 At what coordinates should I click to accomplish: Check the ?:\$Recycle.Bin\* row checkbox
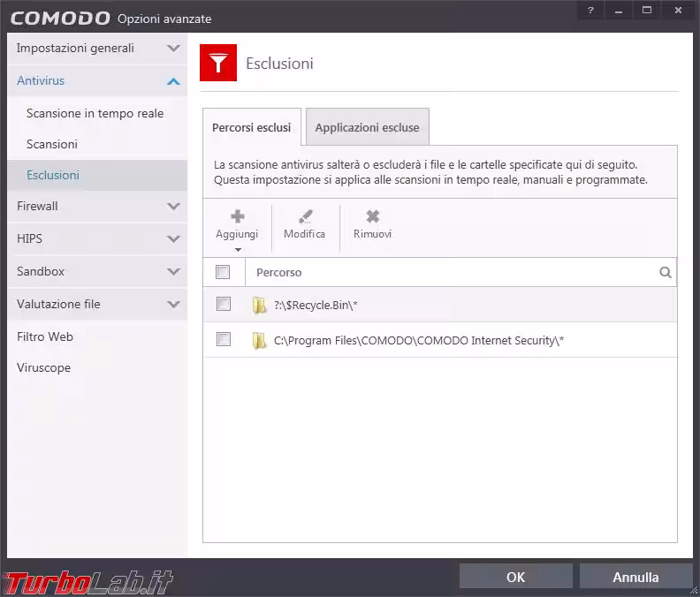point(224,304)
